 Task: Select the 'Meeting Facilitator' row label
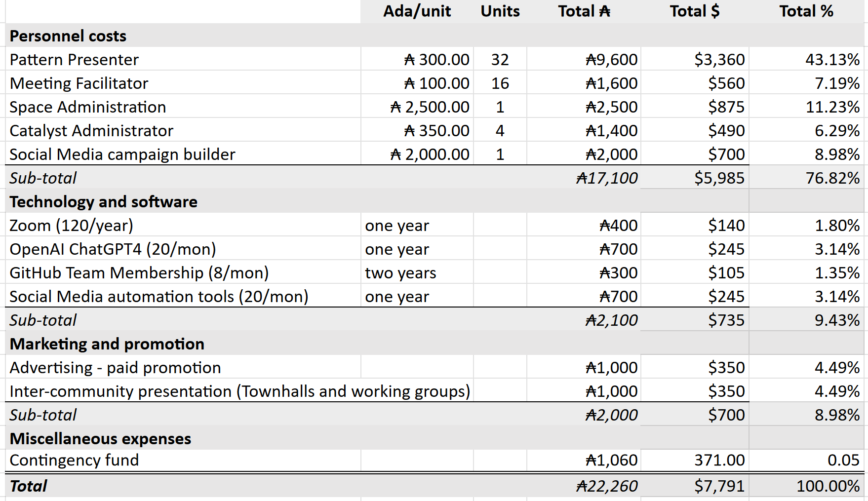pos(79,83)
